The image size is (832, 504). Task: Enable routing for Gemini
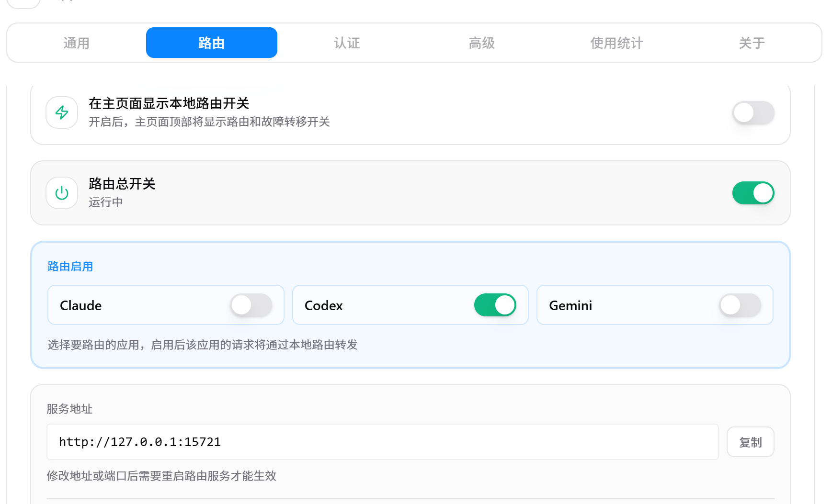click(740, 305)
